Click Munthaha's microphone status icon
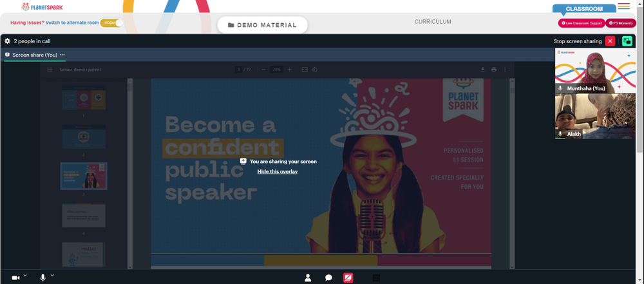This screenshot has width=644, height=284. [x=560, y=88]
